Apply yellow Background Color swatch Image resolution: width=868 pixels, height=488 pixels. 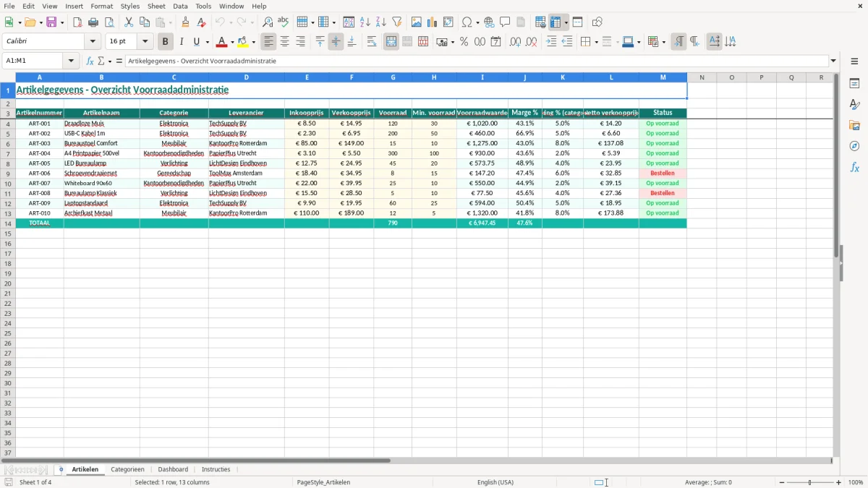pos(244,42)
